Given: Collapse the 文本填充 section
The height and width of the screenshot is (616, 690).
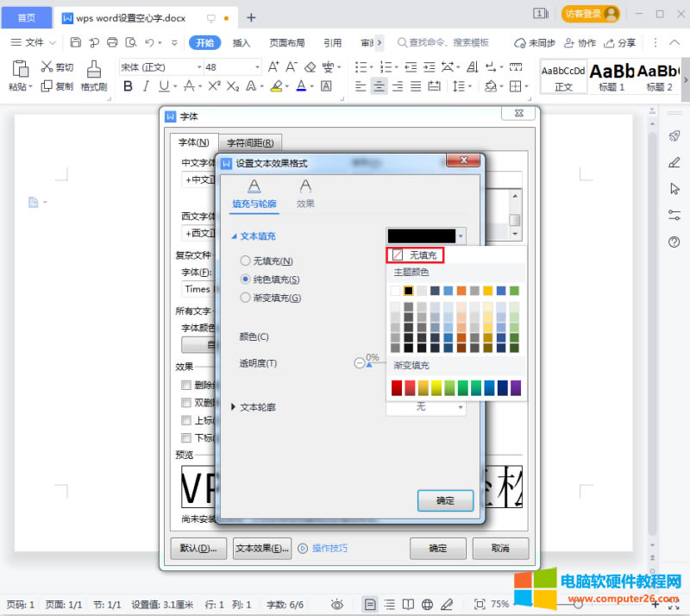Looking at the screenshot, I should (234, 236).
